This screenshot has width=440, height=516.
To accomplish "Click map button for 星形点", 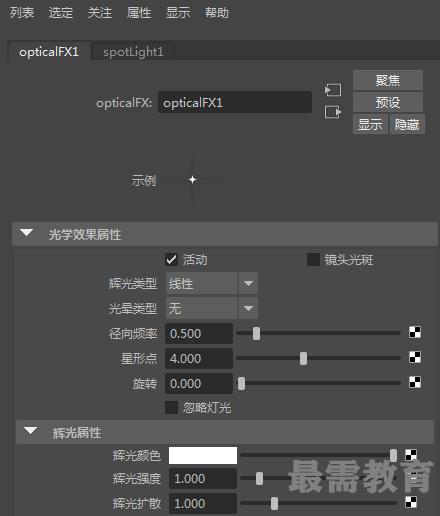I will 415,357.
